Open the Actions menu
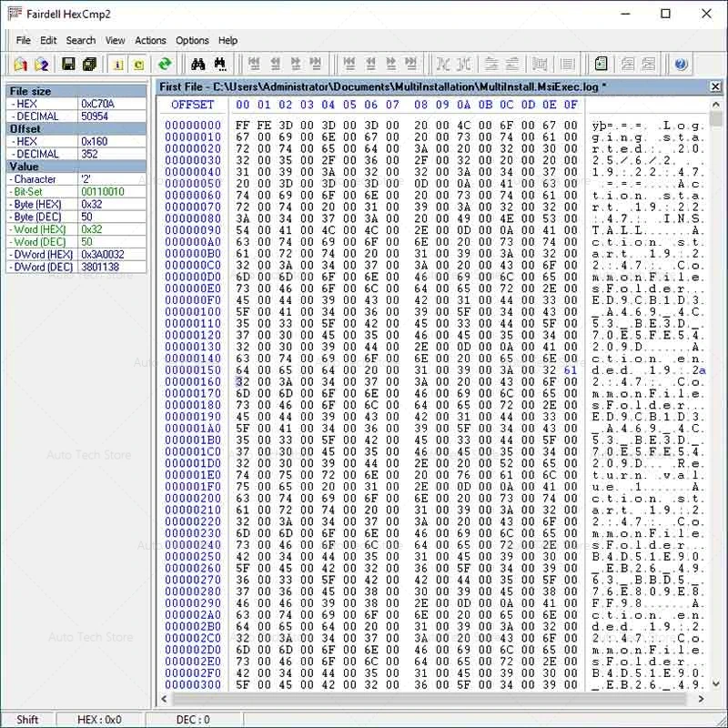This screenshot has width=728, height=728. point(150,40)
